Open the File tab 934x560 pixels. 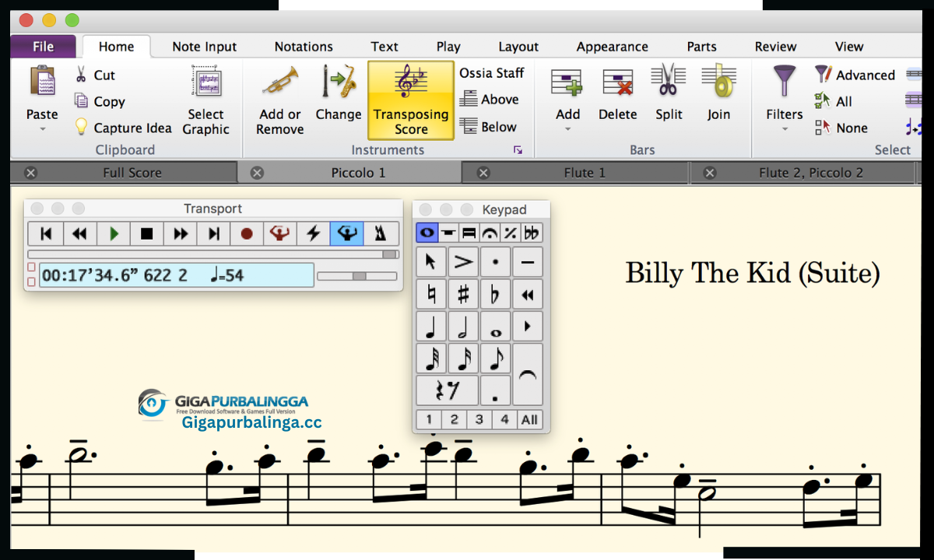pos(43,47)
